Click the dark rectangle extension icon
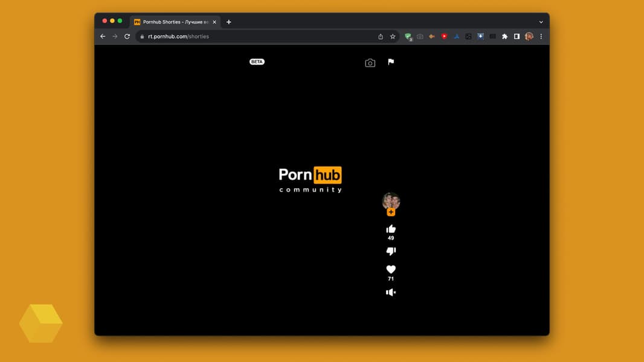 [492, 36]
